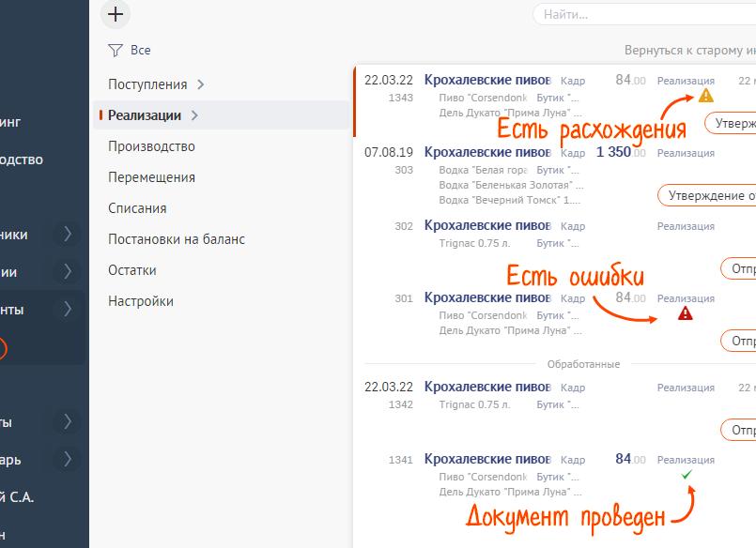Click the Найти search field
Image resolution: width=756 pixels, height=548 pixels.
click(644, 14)
